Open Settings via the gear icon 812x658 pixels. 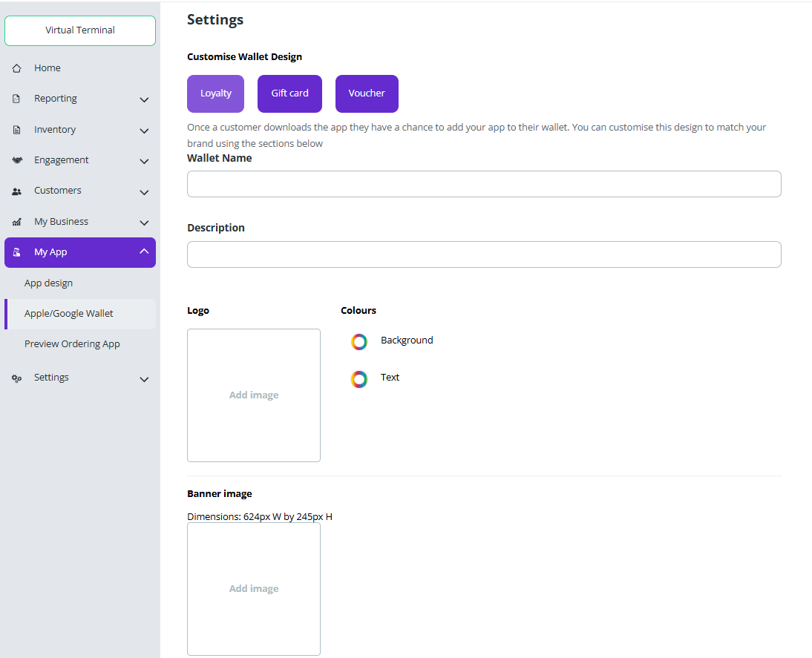pyautogui.click(x=16, y=378)
